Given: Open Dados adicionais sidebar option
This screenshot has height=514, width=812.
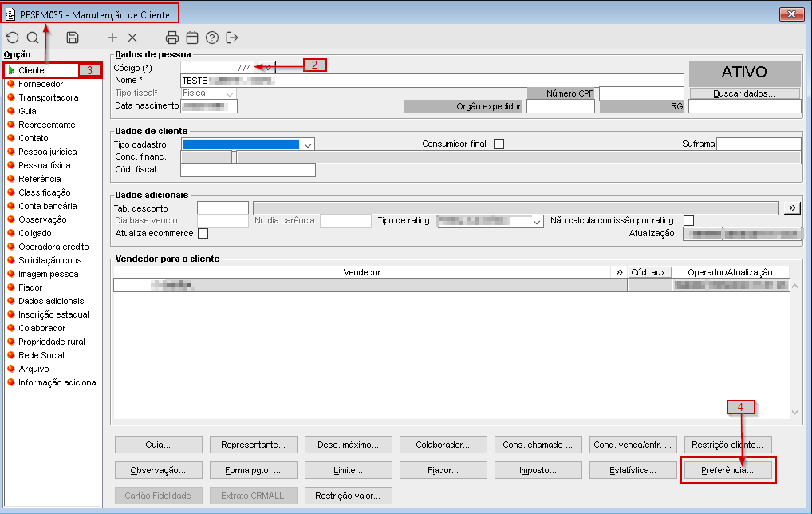Looking at the screenshot, I should click(x=51, y=301).
